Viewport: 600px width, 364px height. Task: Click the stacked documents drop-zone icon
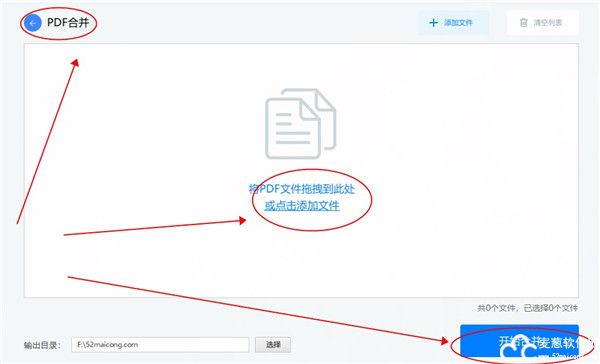(301, 124)
